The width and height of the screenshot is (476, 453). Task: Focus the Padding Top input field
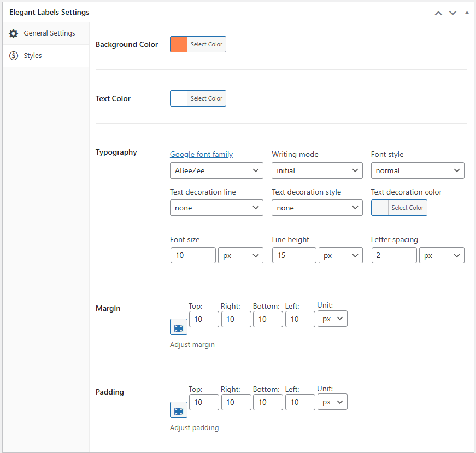tap(204, 402)
